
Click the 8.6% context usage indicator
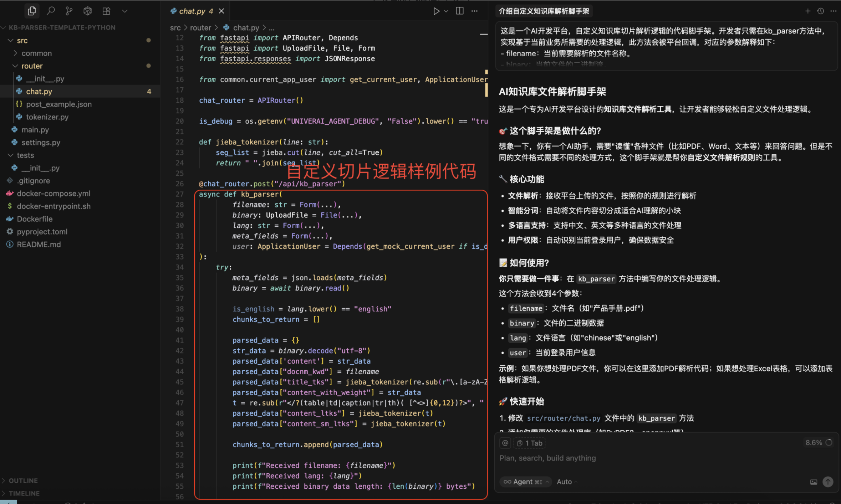click(x=819, y=443)
